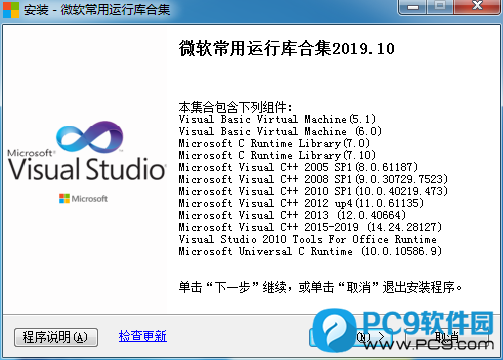
Task: Click the Microsoft Universal C Runtime line
Action: [310, 251]
